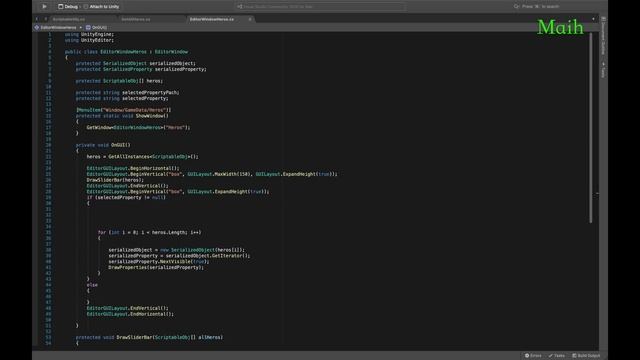This screenshot has width=640, height=360.
Task: Open the Errors pad in status bar
Action: [x=533, y=356]
